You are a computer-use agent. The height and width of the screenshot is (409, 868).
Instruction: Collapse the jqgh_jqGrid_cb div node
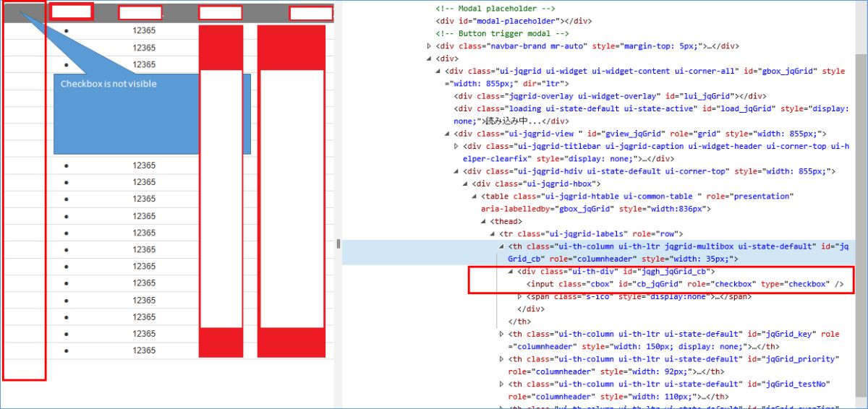[511, 272]
